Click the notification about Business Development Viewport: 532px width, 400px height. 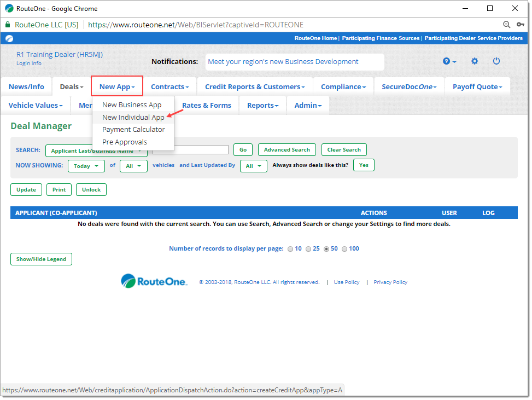tap(283, 62)
